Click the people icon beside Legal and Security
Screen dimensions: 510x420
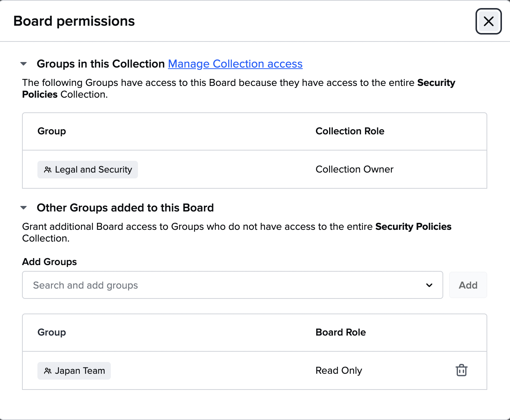(x=48, y=170)
